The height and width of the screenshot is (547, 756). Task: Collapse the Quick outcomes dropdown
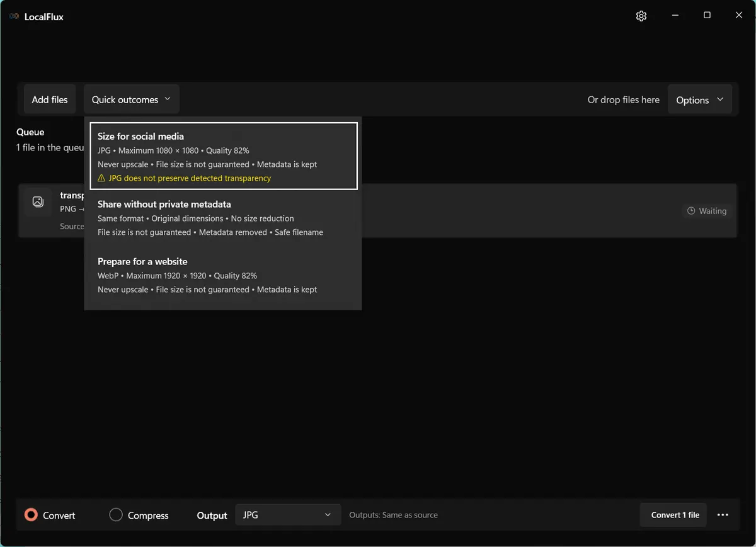coord(131,99)
